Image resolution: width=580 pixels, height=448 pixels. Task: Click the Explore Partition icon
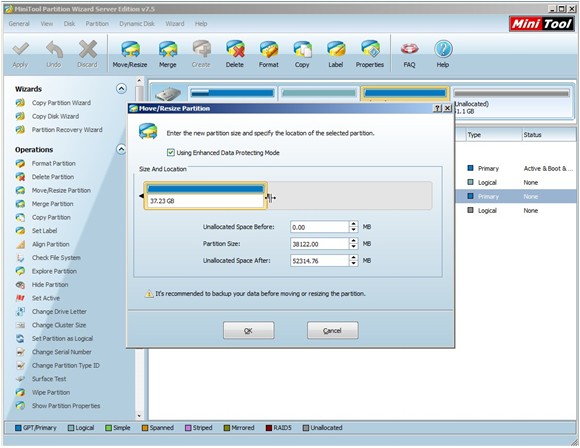tap(20, 271)
